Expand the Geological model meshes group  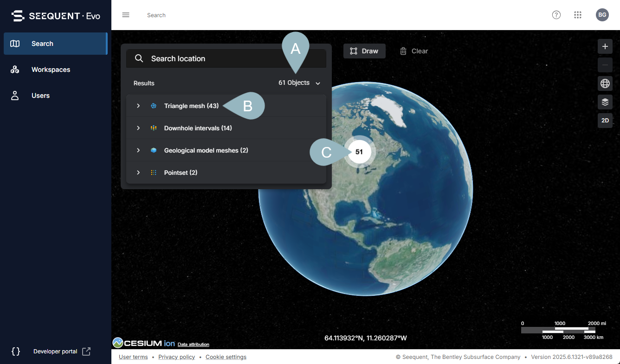pos(138,151)
